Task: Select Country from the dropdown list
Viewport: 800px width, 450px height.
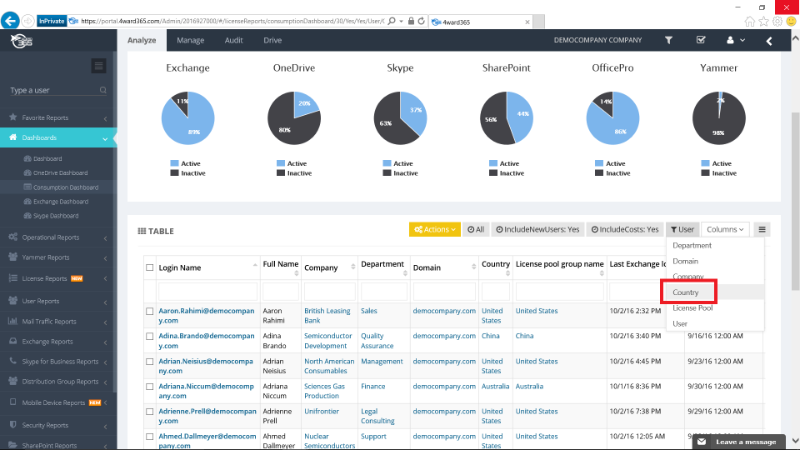Action: point(714,292)
